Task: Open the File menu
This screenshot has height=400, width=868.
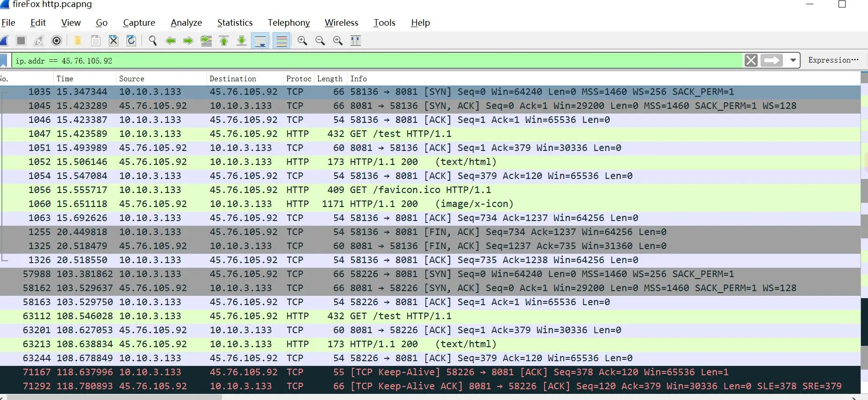Action: click(8, 22)
